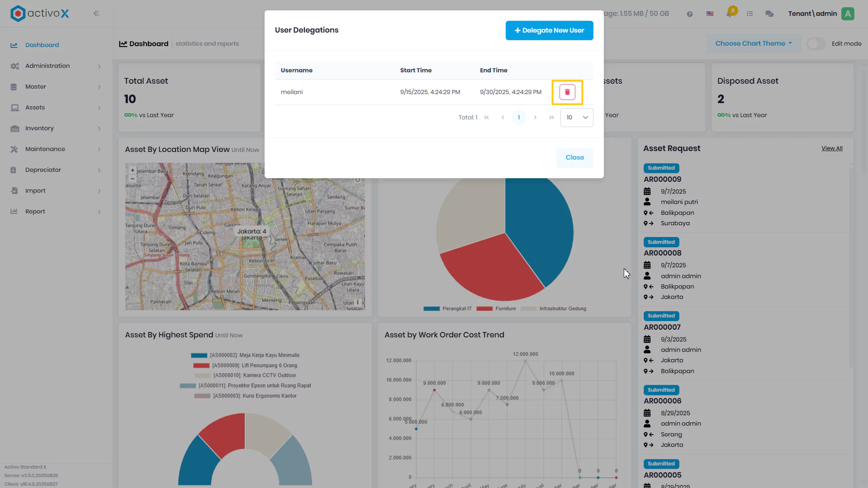The width and height of the screenshot is (868, 488).
Task: Go to the next page of delegations
Action: click(x=535, y=118)
